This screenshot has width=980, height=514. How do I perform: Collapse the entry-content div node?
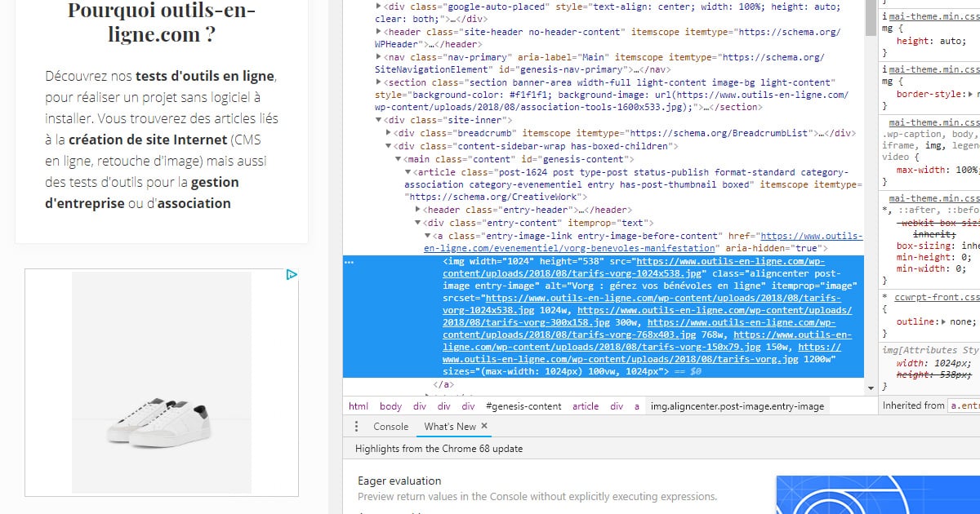point(417,223)
